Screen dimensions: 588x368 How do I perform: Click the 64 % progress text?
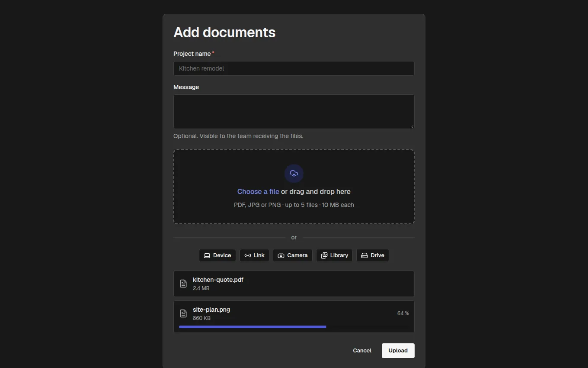pyautogui.click(x=403, y=313)
